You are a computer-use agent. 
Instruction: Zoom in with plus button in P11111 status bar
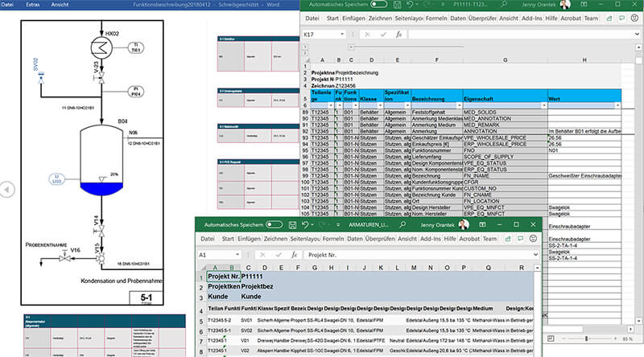click(615, 339)
